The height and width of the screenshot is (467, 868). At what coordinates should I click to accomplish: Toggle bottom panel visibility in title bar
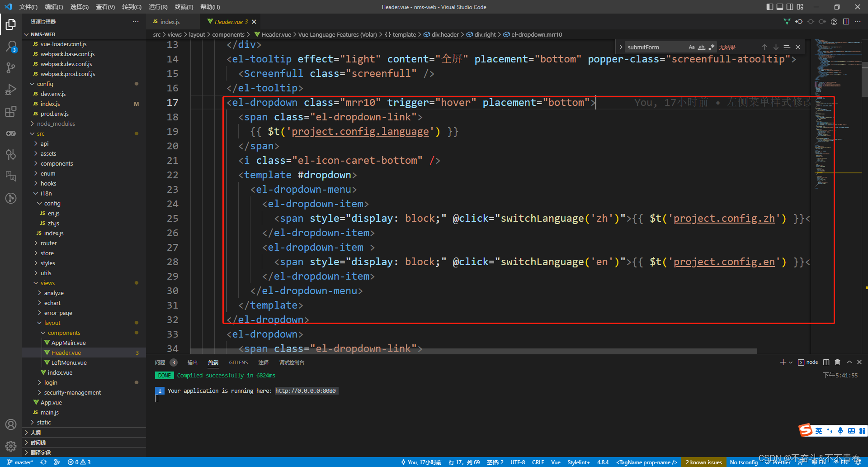(780, 7)
